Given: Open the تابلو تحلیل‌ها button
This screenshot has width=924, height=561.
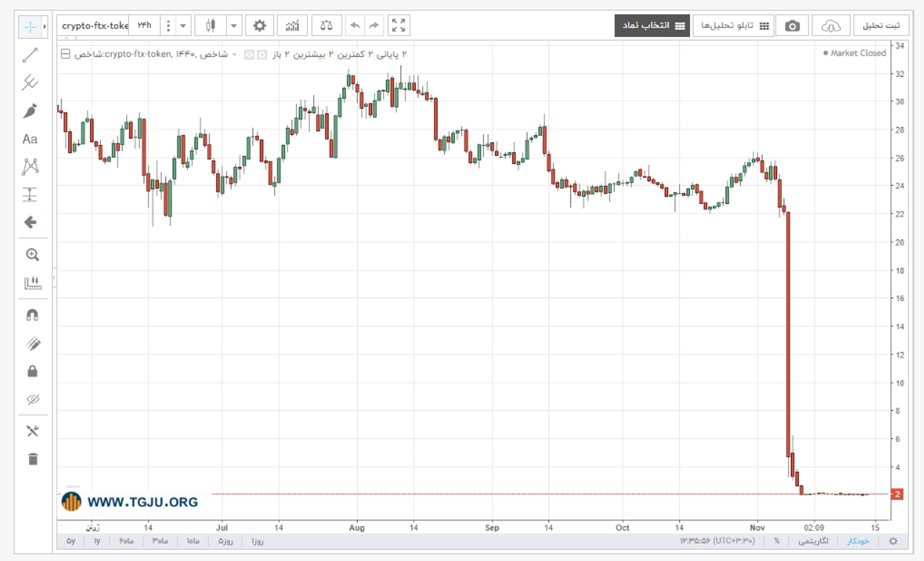Looking at the screenshot, I should (x=734, y=26).
